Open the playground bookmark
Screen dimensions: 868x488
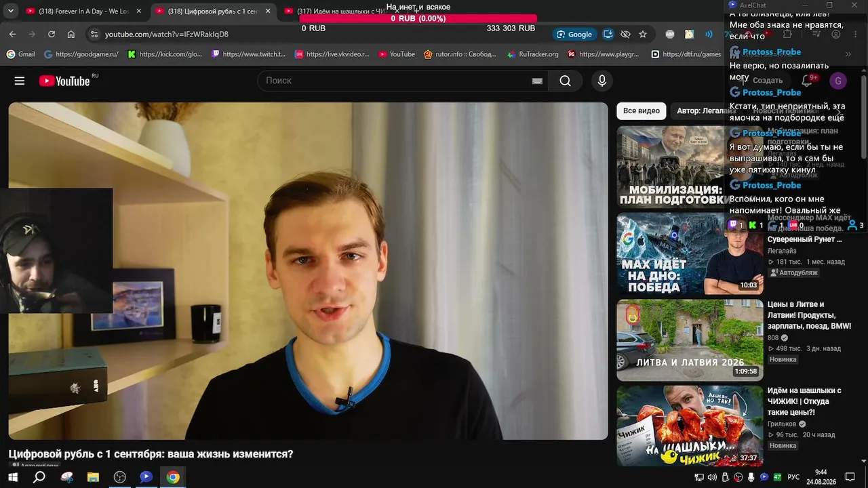coord(604,54)
